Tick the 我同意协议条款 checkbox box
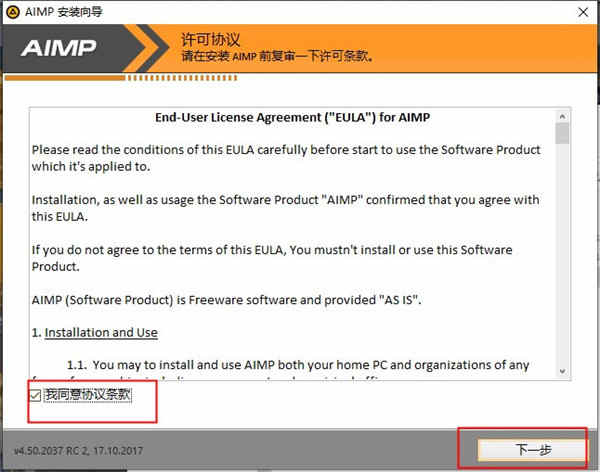This screenshot has width=600, height=472. tap(35, 395)
